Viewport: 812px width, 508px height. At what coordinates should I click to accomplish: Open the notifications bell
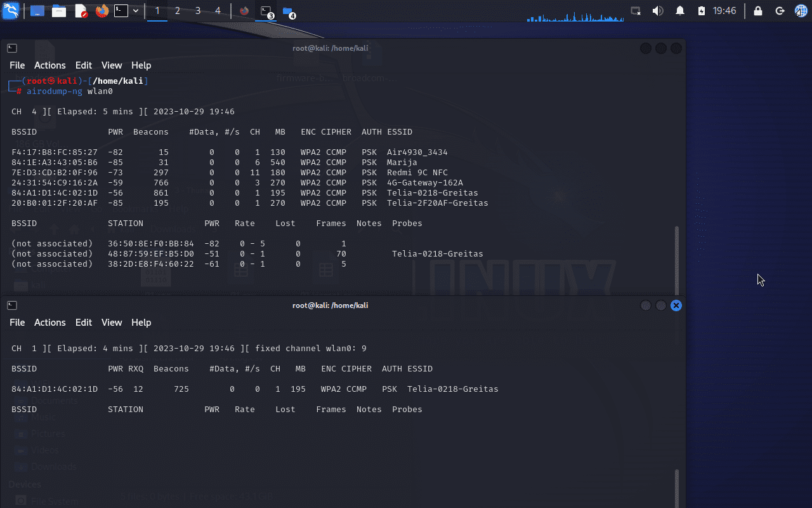(x=680, y=11)
